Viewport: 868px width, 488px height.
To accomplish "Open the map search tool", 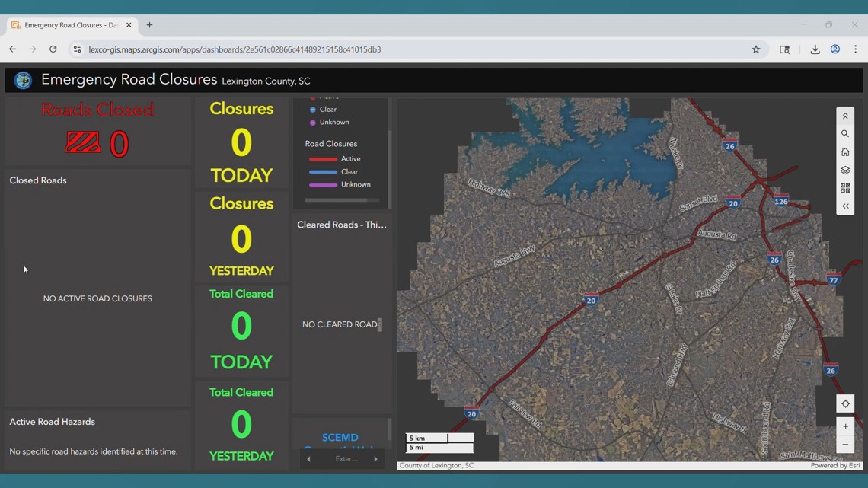I will 845,134.
